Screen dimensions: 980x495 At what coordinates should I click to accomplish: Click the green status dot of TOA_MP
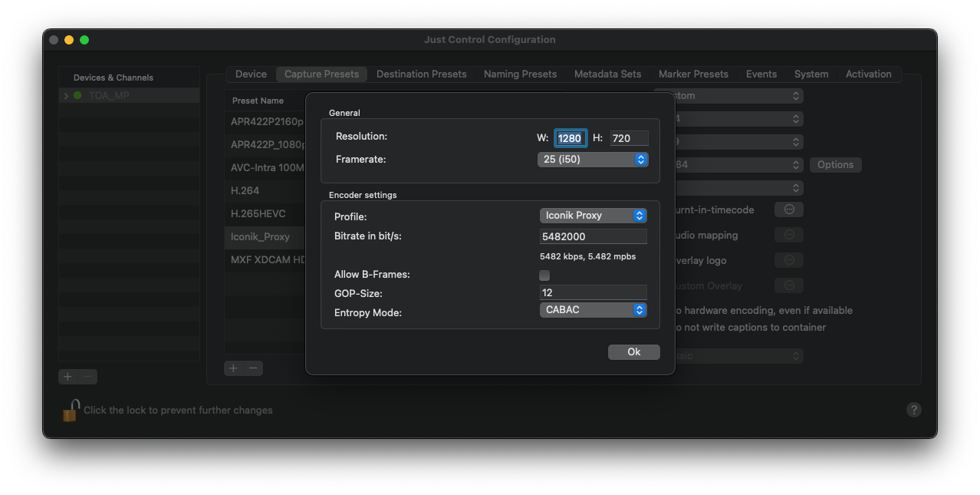(x=77, y=96)
